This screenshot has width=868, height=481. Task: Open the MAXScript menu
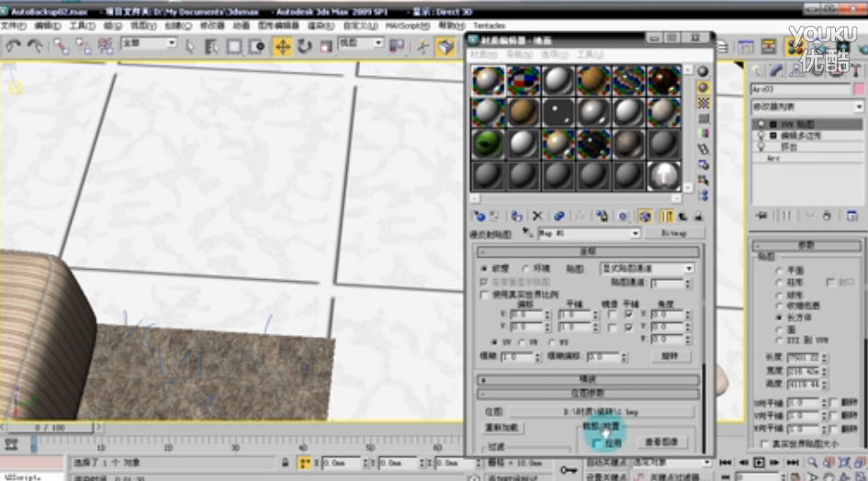tap(408, 26)
